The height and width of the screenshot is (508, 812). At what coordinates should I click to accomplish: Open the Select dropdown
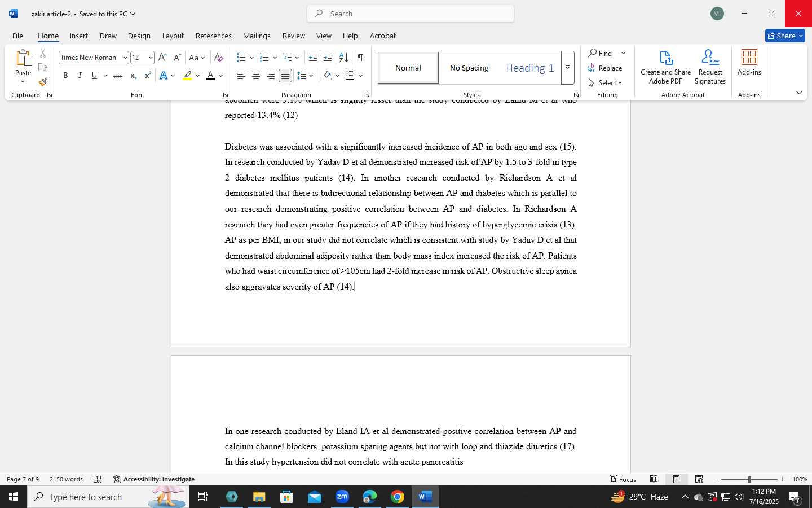click(x=605, y=82)
